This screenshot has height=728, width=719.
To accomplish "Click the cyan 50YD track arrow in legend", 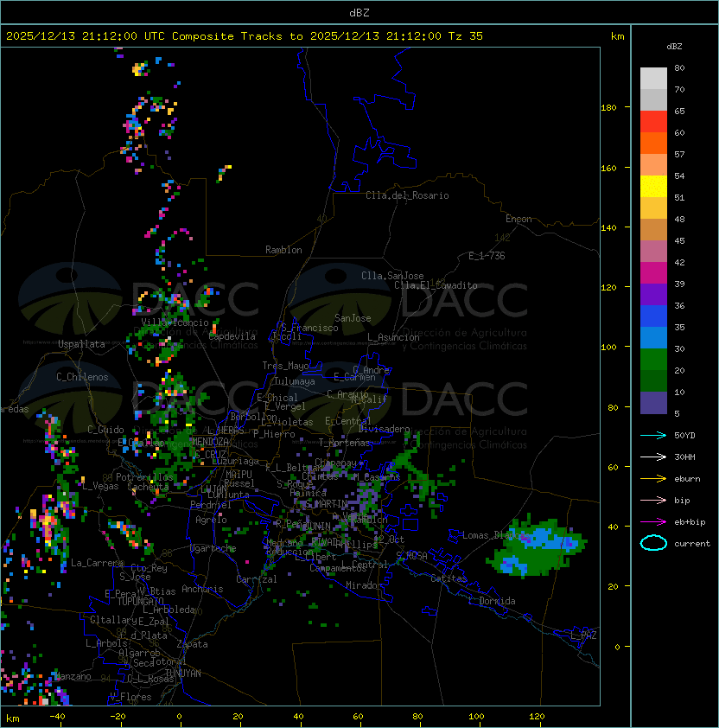I will (653, 435).
